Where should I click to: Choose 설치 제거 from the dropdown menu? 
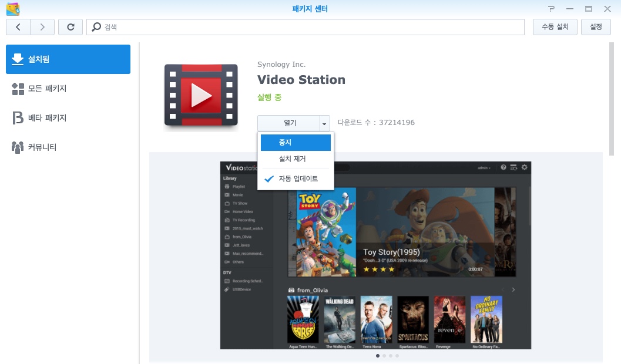pyautogui.click(x=296, y=159)
